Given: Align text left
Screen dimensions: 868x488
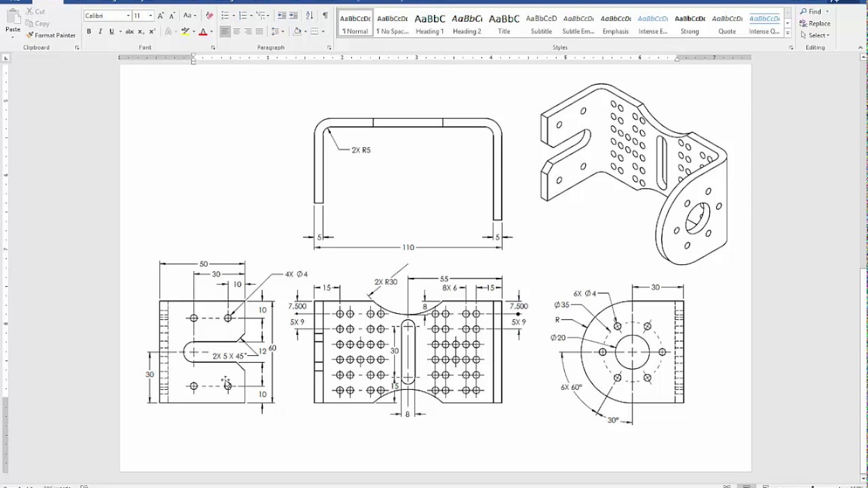Looking at the screenshot, I should (x=225, y=32).
